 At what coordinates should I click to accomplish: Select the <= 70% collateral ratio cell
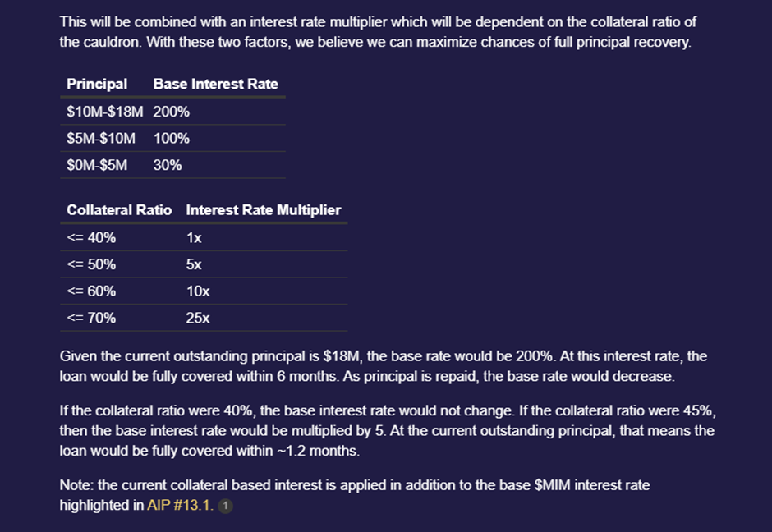[91, 318]
